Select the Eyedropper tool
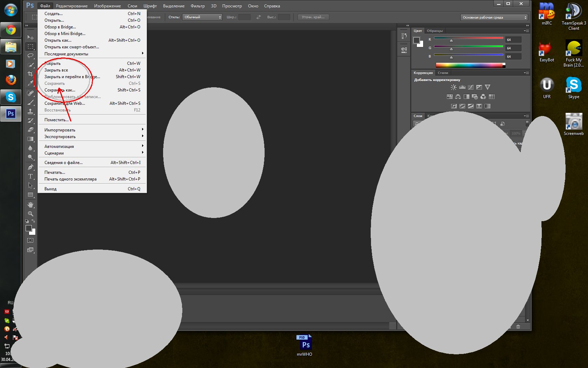Viewport: 588px width, 368px height. point(30,83)
